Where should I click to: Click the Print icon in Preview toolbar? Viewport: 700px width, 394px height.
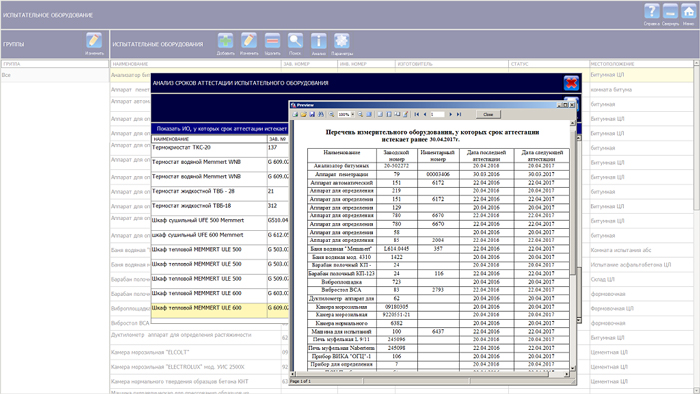click(x=295, y=114)
